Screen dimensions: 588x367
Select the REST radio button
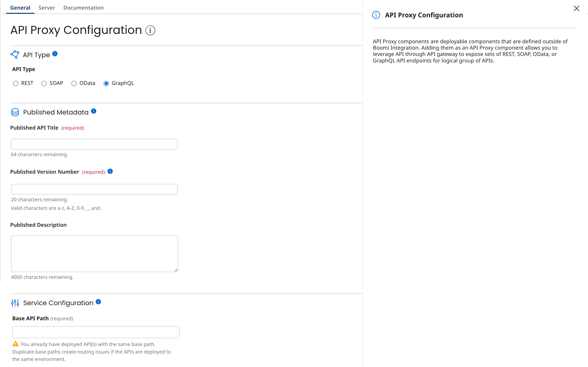click(16, 83)
